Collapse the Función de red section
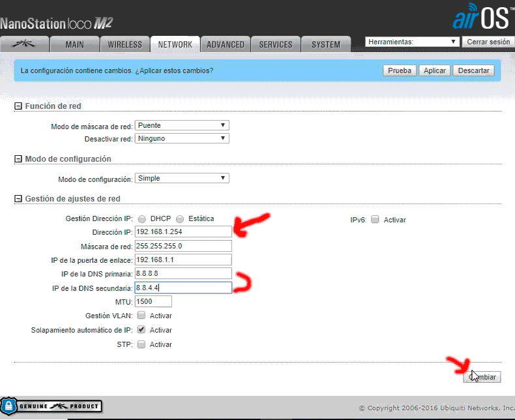The height and width of the screenshot is (420, 515). pos(18,106)
